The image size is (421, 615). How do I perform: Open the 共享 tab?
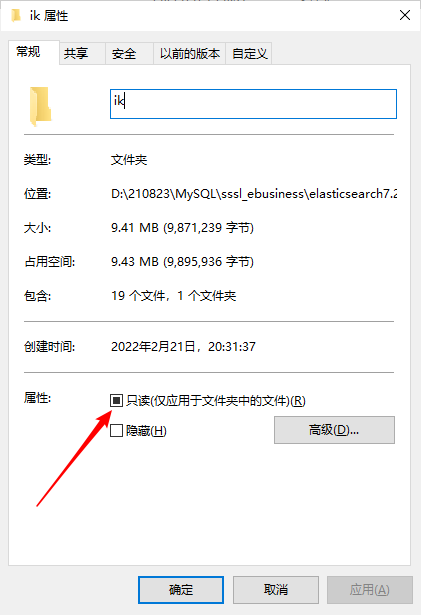click(x=76, y=53)
